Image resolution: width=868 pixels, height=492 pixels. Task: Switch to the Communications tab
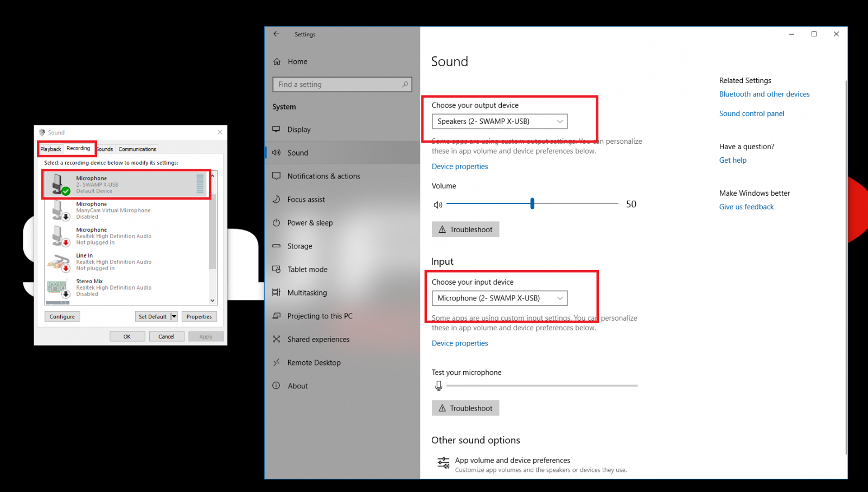pyautogui.click(x=137, y=149)
